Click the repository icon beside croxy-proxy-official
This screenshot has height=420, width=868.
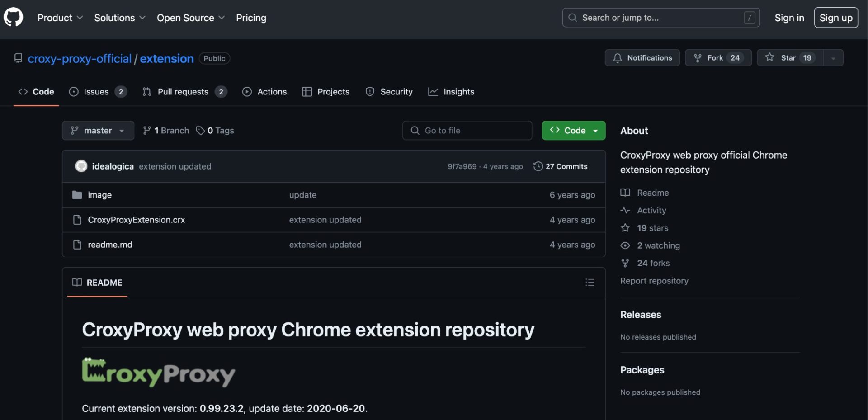[18, 58]
